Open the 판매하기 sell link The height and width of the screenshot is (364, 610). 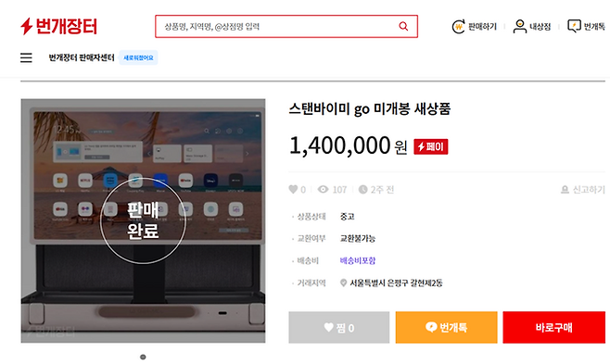tap(475, 27)
